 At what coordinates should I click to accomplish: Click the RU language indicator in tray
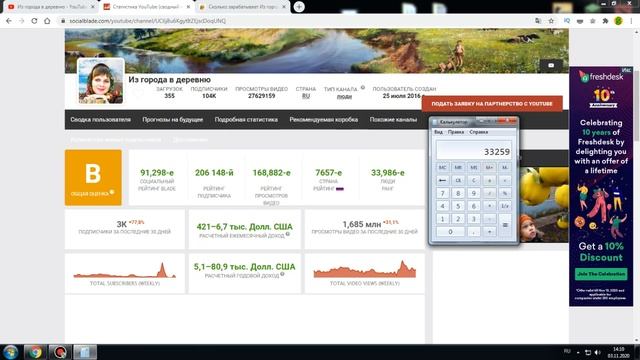pyautogui.click(x=567, y=351)
